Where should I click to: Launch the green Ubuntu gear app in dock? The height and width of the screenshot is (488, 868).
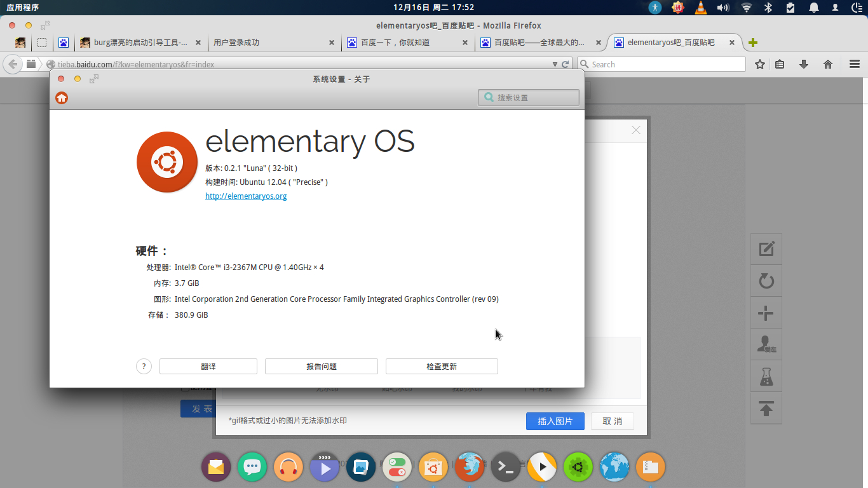click(x=578, y=468)
